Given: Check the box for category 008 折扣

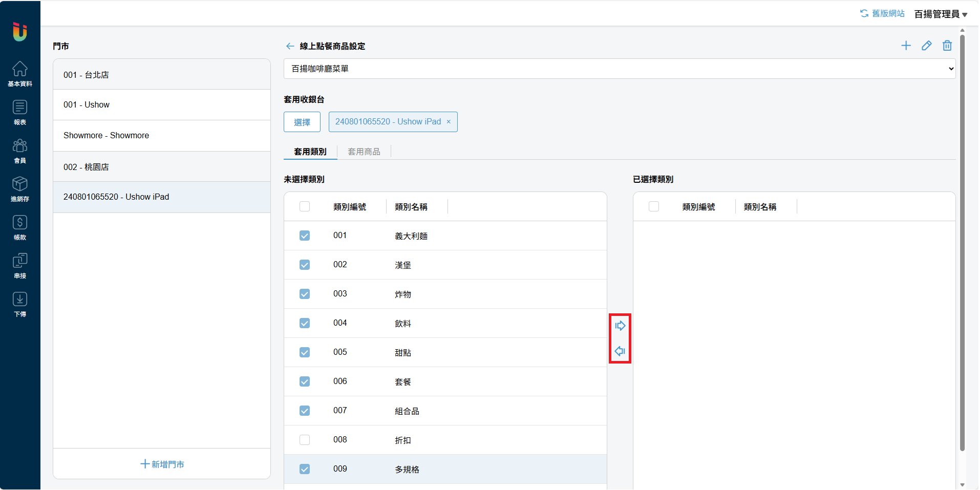Looking at the screenshot, I should pyautogui.click(x=305, y=440).
